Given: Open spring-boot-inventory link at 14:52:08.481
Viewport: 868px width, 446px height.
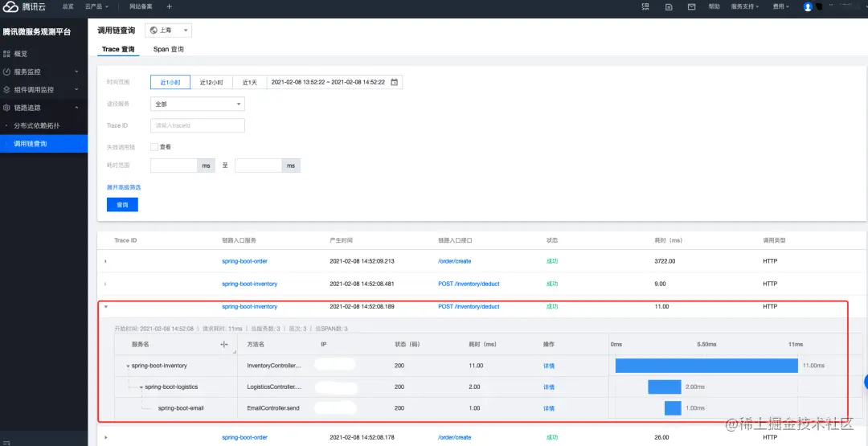Looking at the screenshot, I should (250, 284).
